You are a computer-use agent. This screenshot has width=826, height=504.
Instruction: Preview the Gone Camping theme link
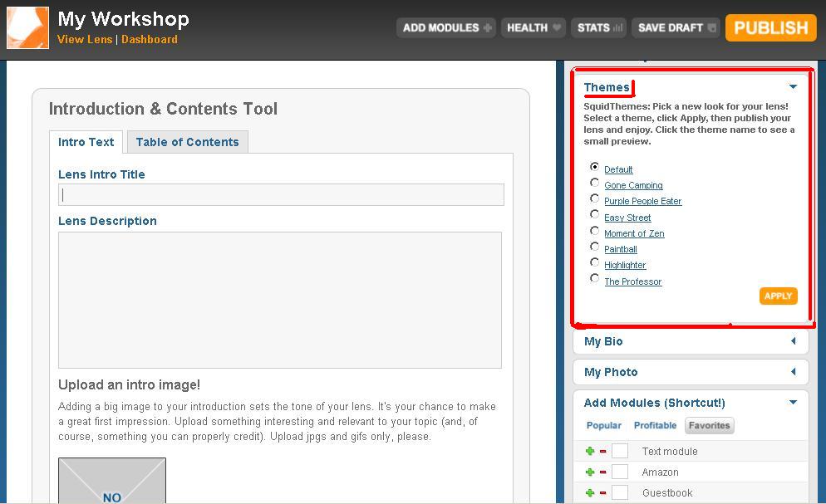coord(633,185)
